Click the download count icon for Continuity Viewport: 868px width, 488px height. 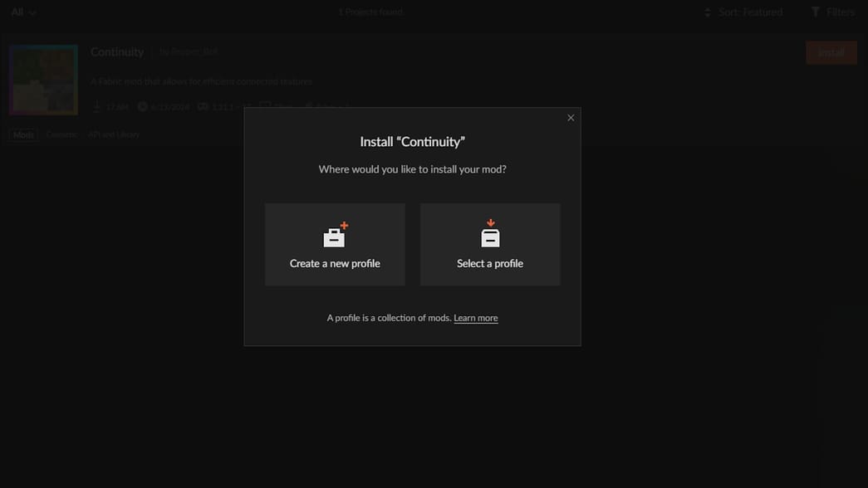[x=96, y=106]
